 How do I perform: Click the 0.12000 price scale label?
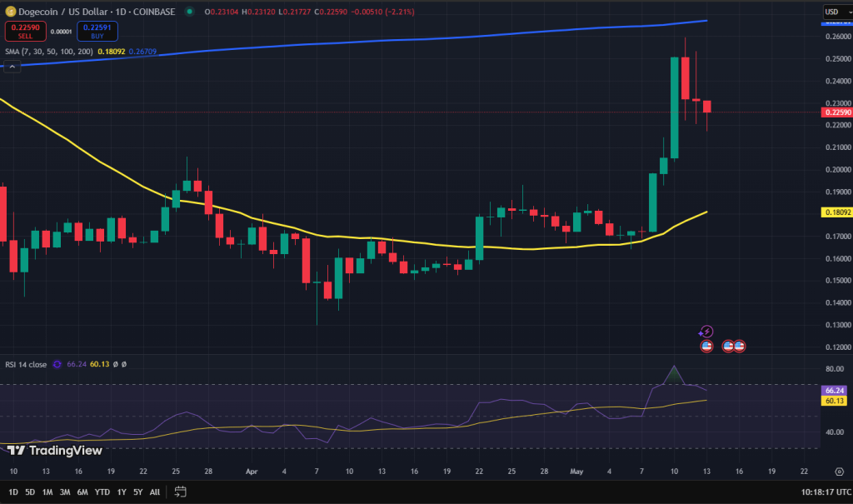838,347
